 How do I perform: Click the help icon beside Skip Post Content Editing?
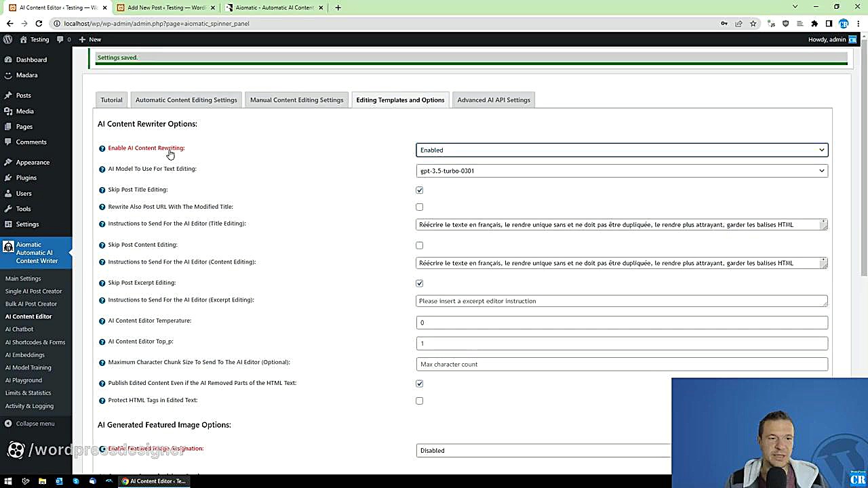pyautogui.click(x=102, y=245)
